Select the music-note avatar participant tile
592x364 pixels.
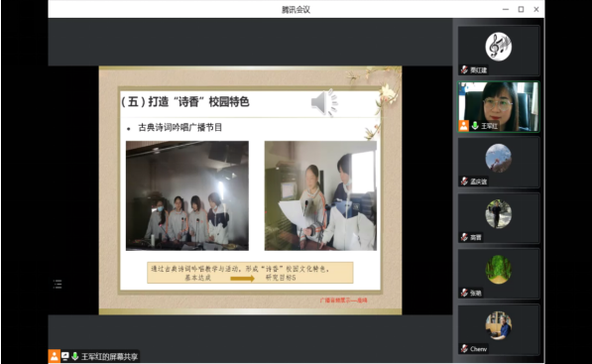(x=499, y=51)
